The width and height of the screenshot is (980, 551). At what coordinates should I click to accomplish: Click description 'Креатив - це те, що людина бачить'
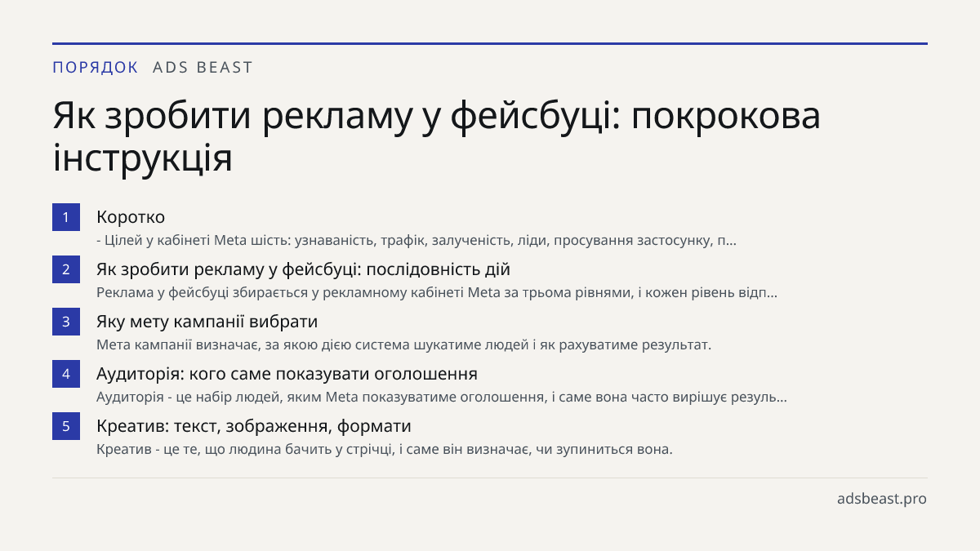click(x=385, y=450)
